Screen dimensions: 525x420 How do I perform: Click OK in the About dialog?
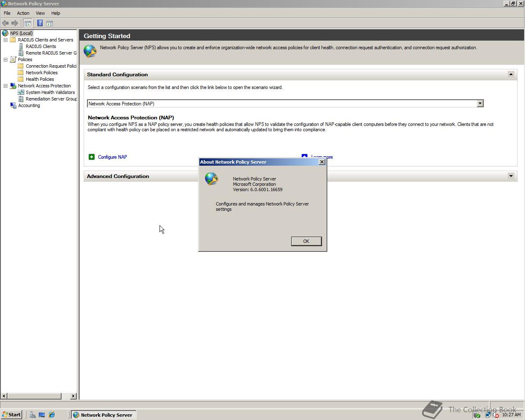(x=306, y=241)
